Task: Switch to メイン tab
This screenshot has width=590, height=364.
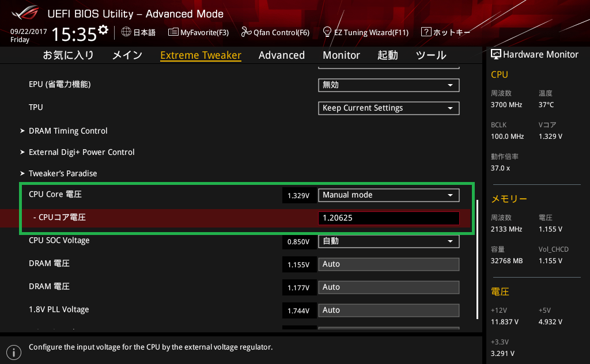Action: pyautogui.click(x=127, y=55)
